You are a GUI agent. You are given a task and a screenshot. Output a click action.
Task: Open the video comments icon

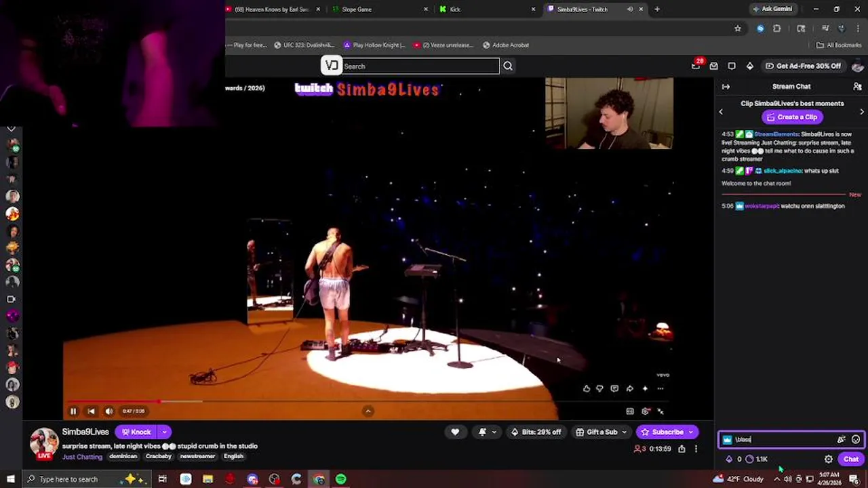(614, 388)
